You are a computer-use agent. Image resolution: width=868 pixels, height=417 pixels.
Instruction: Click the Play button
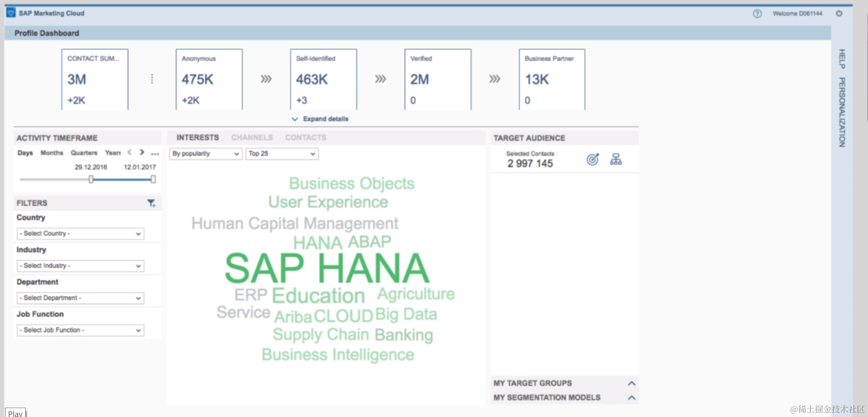coord(15,413)
